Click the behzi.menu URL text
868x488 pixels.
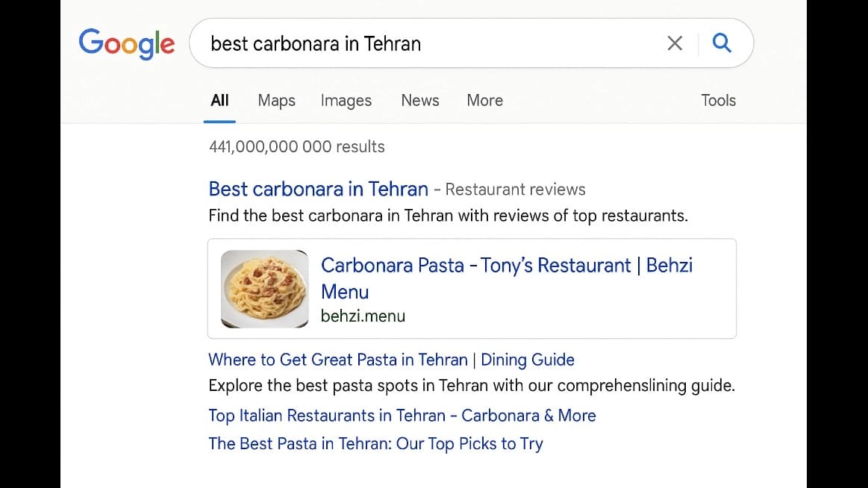coord(363,316)
